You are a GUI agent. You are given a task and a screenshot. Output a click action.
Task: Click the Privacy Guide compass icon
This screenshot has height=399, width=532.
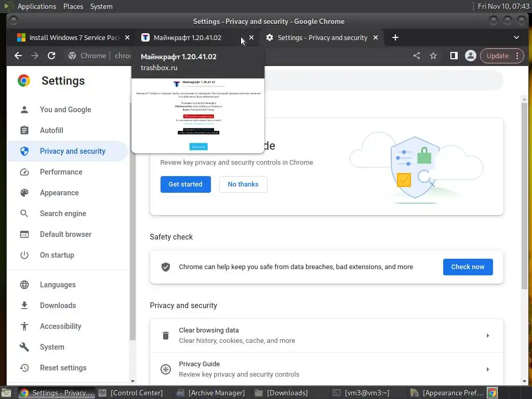click(166, 369)
